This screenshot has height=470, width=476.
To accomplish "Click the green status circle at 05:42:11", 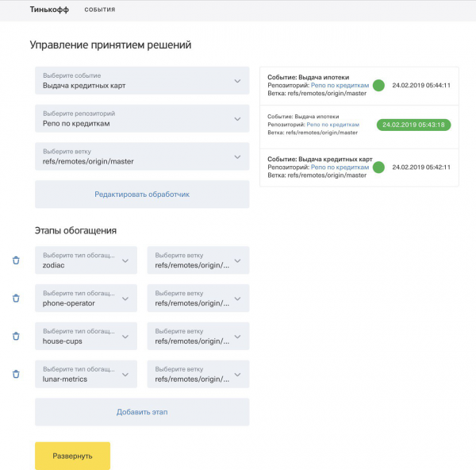I will point(378,168).
